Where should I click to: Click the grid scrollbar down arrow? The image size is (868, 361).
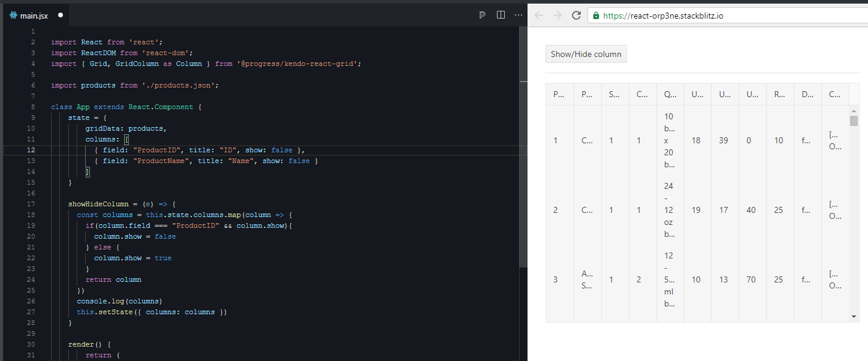[854, 316]
